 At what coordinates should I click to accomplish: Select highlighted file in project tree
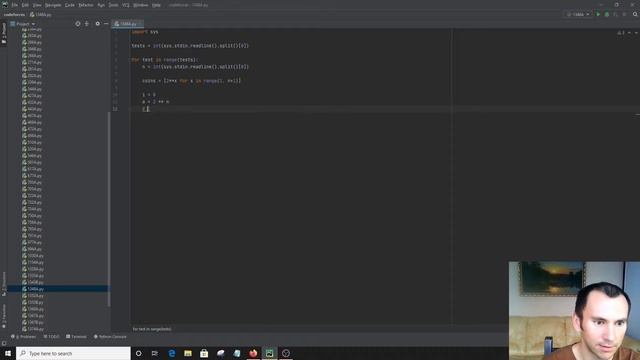click(x=58, y=289)
